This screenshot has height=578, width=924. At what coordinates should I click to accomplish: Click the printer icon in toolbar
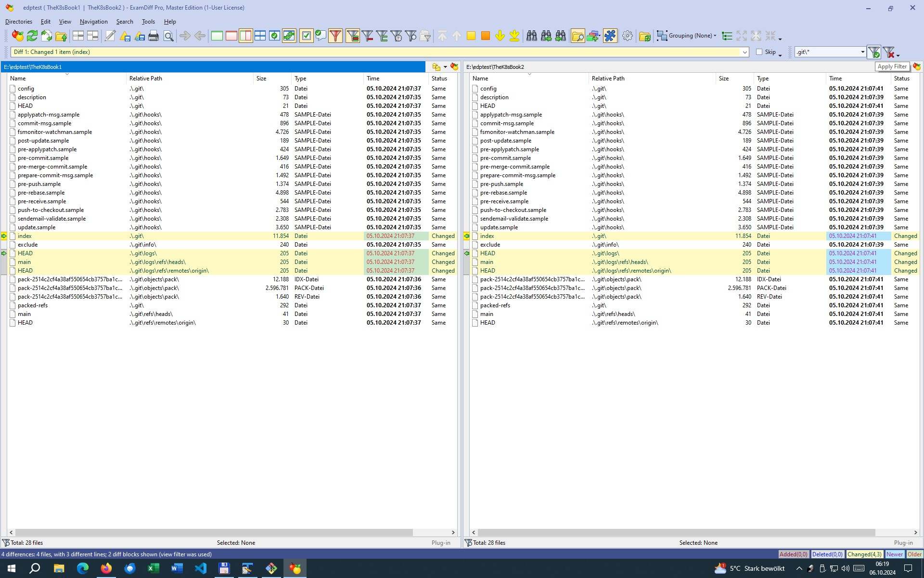click(154, 36)
